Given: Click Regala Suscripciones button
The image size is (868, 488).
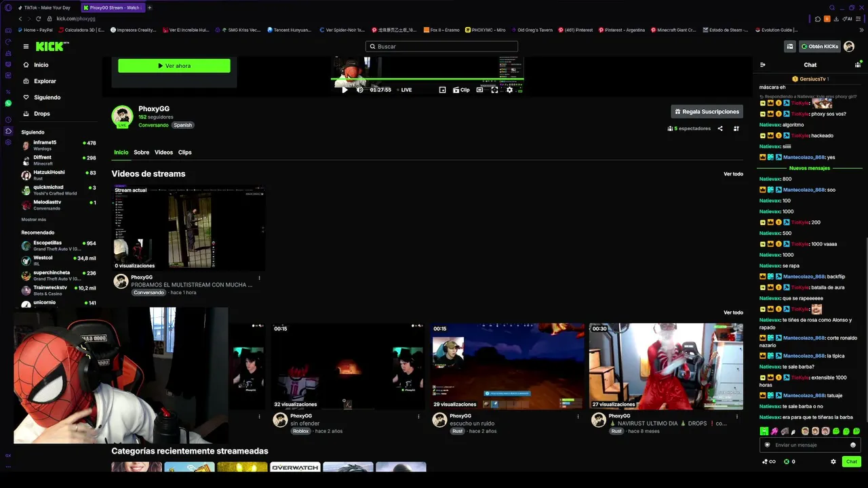Looking at the screenshot, I should 707,112.
